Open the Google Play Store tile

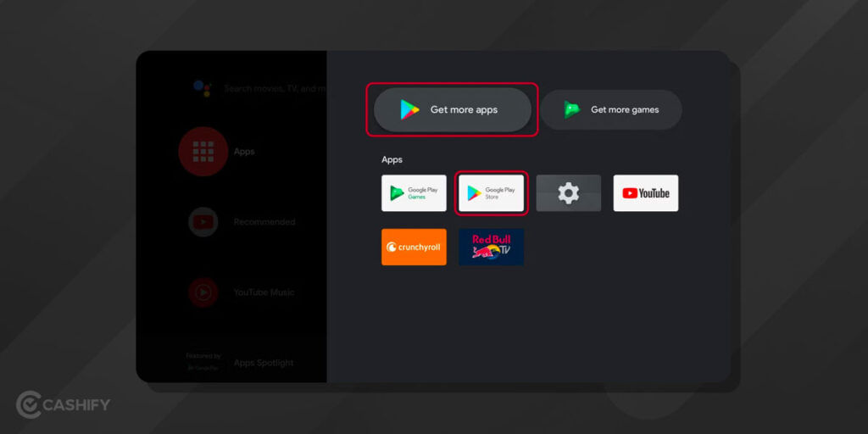pos(491,193)
